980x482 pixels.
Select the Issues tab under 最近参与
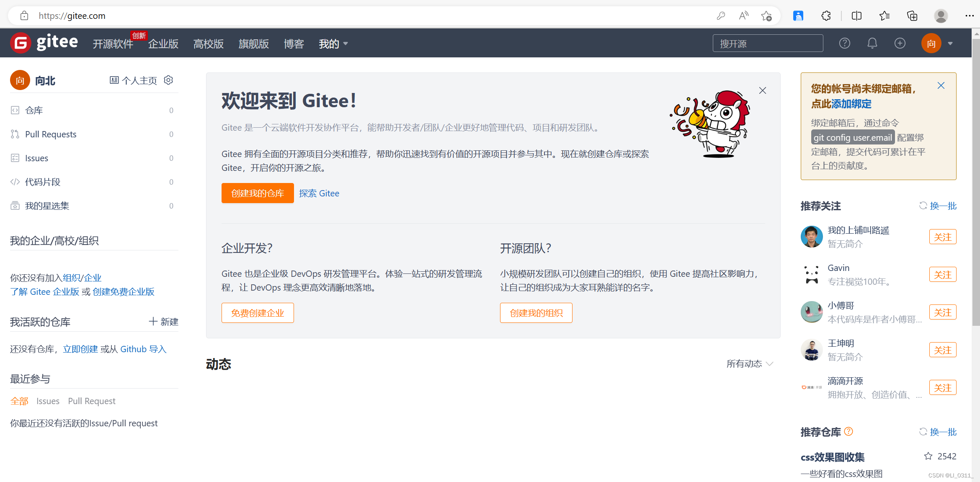point(48,401)
